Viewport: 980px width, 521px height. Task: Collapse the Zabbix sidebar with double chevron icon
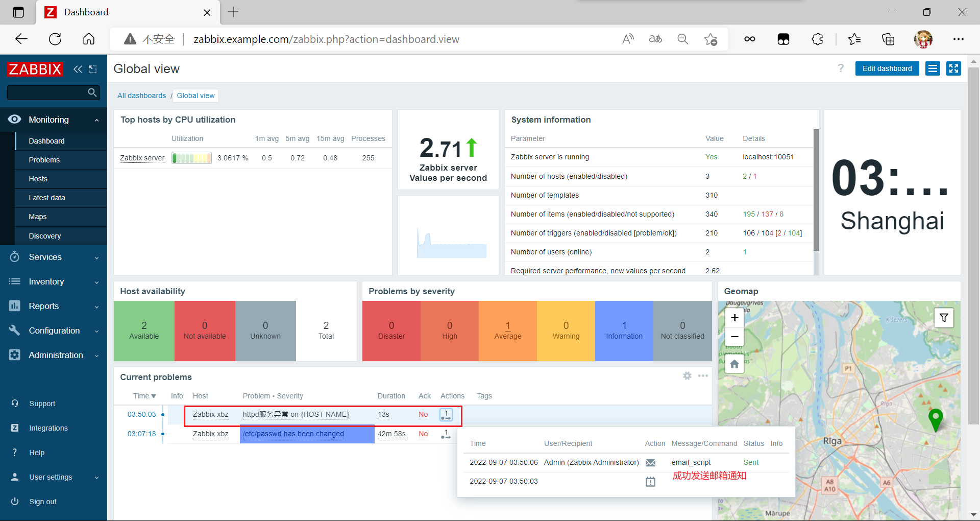click(78, 69)
